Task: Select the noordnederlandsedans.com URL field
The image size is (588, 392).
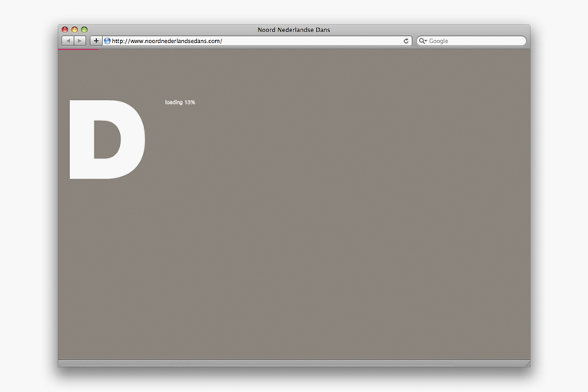Action: tap(257, 41)
